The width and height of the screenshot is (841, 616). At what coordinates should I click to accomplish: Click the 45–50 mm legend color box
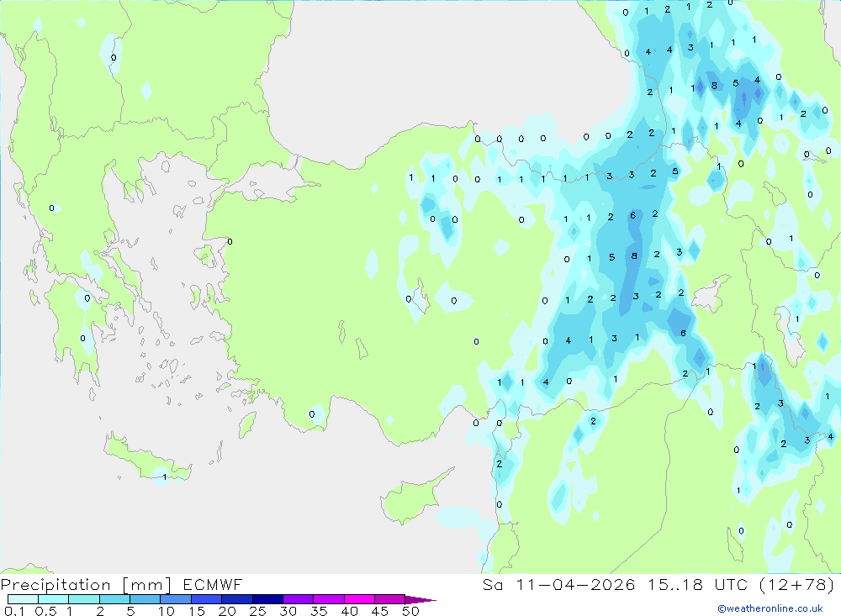390,599
